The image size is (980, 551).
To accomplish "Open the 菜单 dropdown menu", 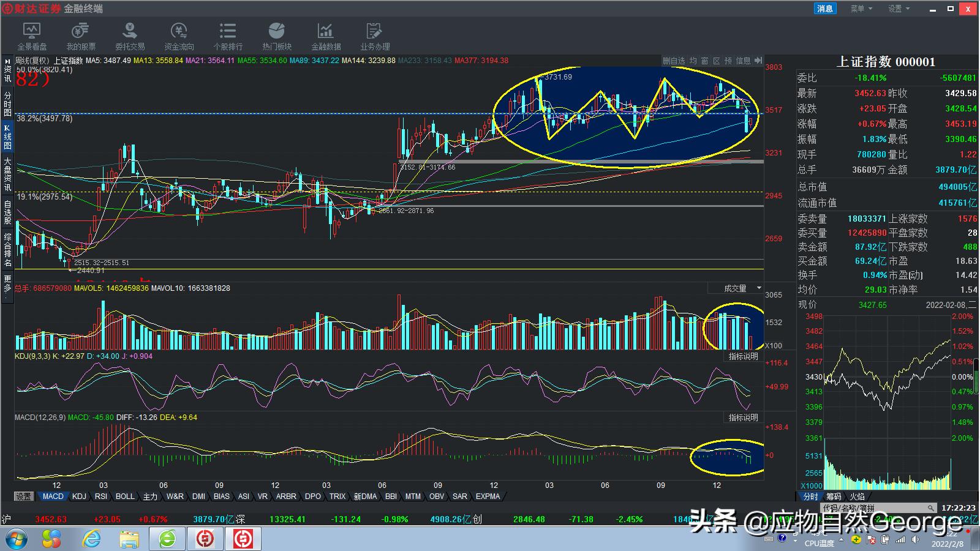I will pos(859,8).
